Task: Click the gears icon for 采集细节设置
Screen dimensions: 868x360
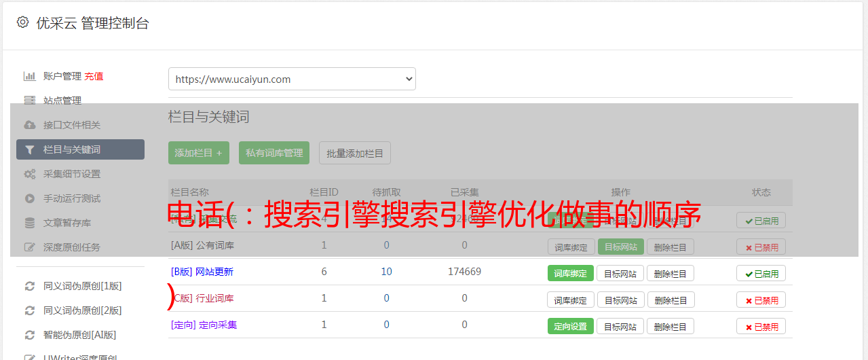Action: coord(29,174)
